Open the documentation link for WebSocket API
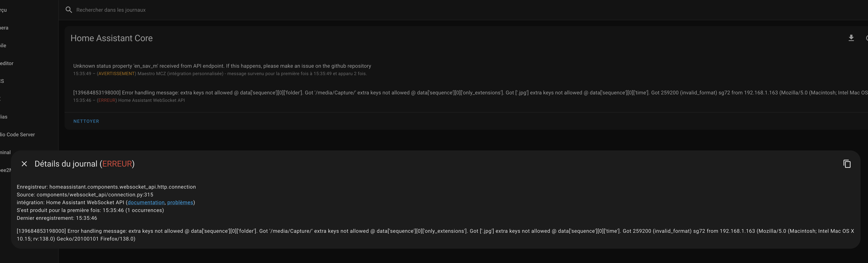 click(146, 202)
